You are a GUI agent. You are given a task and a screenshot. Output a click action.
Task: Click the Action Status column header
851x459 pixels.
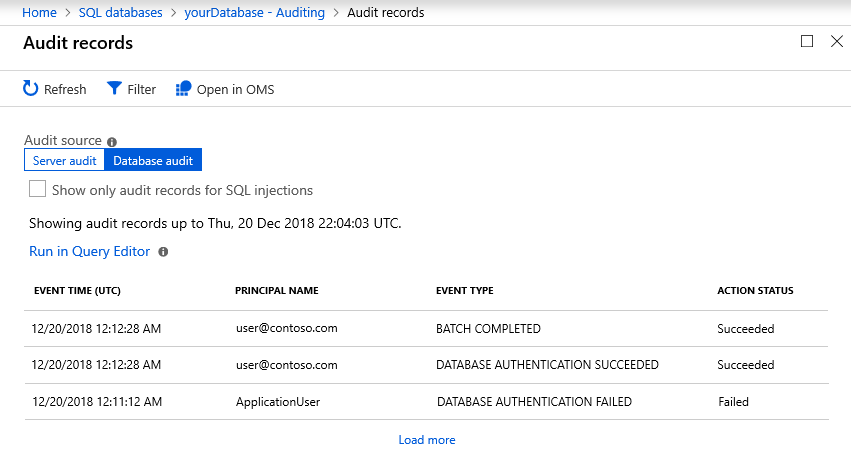point(755,291)
